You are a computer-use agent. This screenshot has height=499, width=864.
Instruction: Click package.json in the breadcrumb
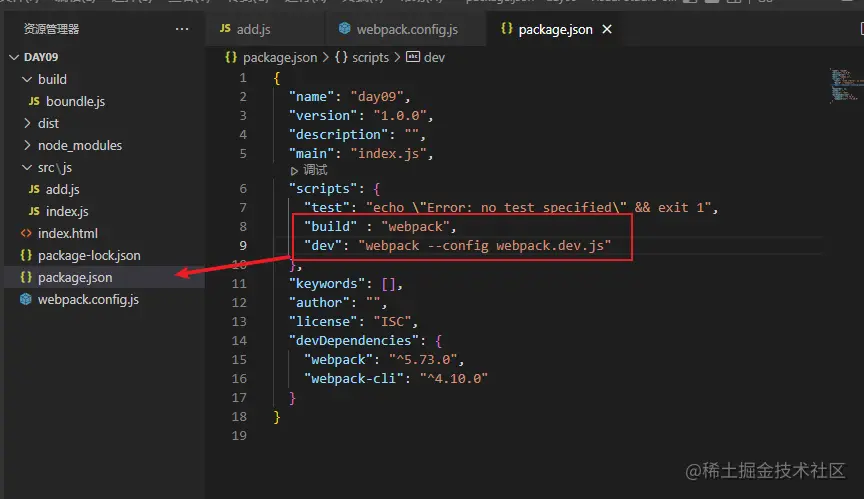(279, 57)
